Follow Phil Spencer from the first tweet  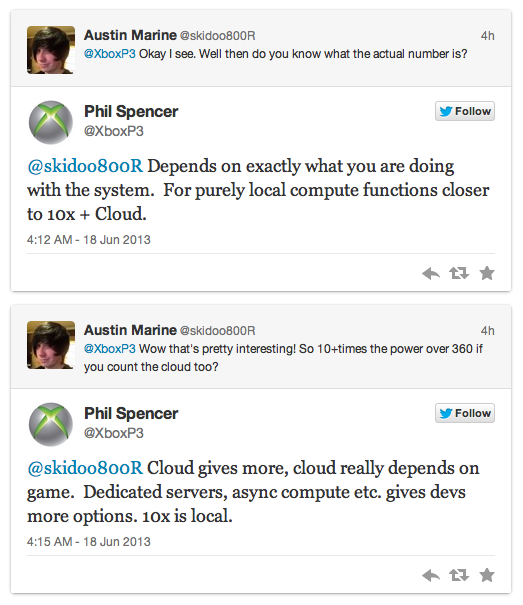(x=465, y=111)
